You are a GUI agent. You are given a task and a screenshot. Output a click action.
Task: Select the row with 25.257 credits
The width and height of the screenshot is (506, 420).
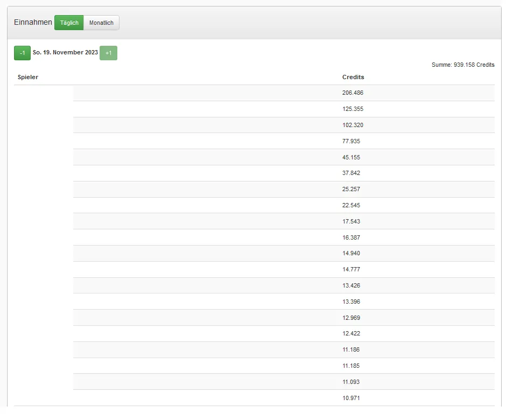click(351, 189)
